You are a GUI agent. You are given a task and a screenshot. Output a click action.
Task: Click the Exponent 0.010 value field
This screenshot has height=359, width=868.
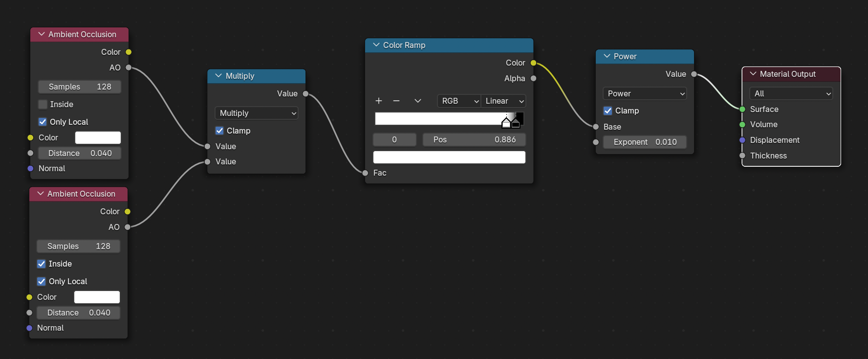point(645,142)
